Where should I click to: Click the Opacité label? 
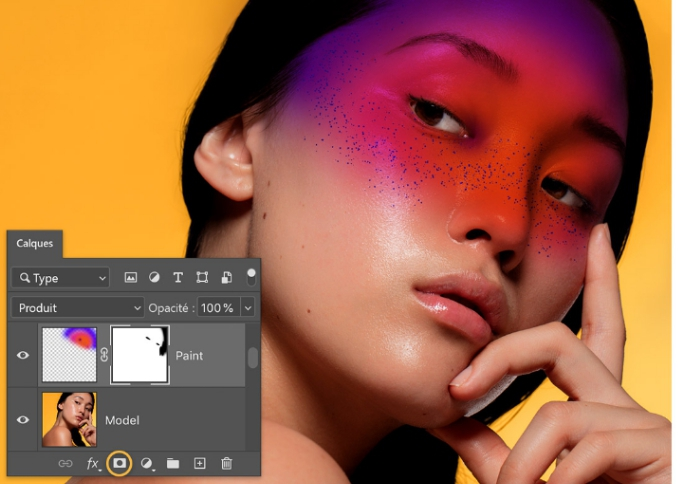point(171,308)
